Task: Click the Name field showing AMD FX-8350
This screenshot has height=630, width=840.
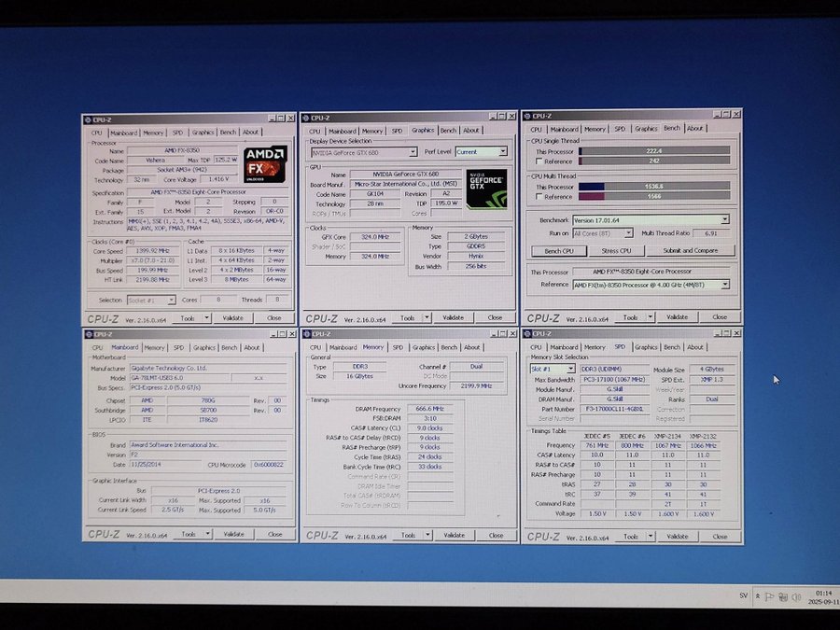Action: click(182, 150)
